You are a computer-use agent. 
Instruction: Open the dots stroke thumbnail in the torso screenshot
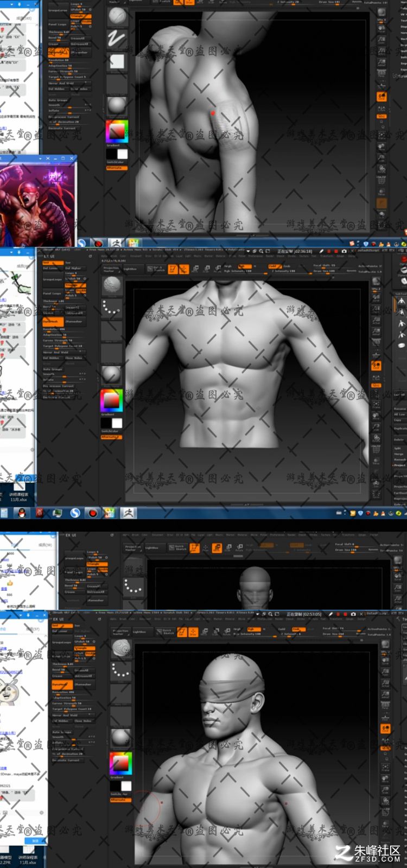coord(112,308)
